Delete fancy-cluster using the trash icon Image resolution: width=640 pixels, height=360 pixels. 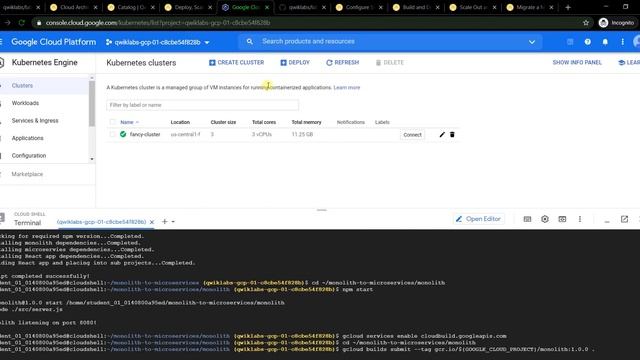pyautogui.click(x=452, y=134)
